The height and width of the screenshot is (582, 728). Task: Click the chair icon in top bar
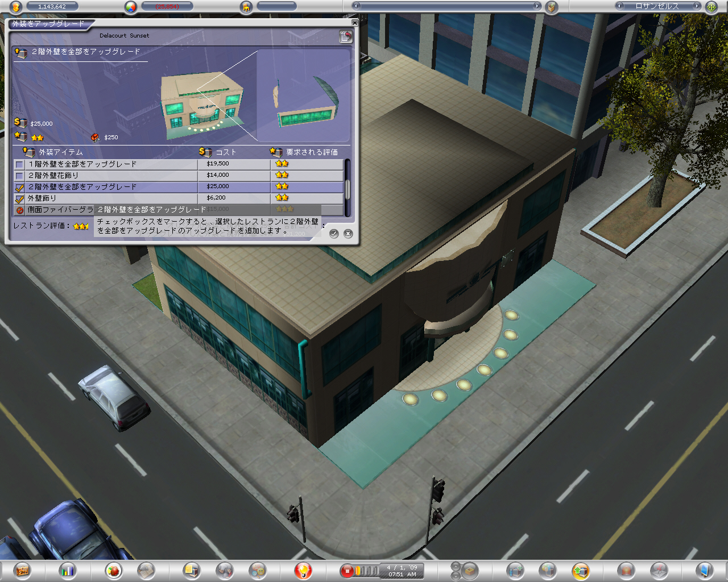(246, 7)
